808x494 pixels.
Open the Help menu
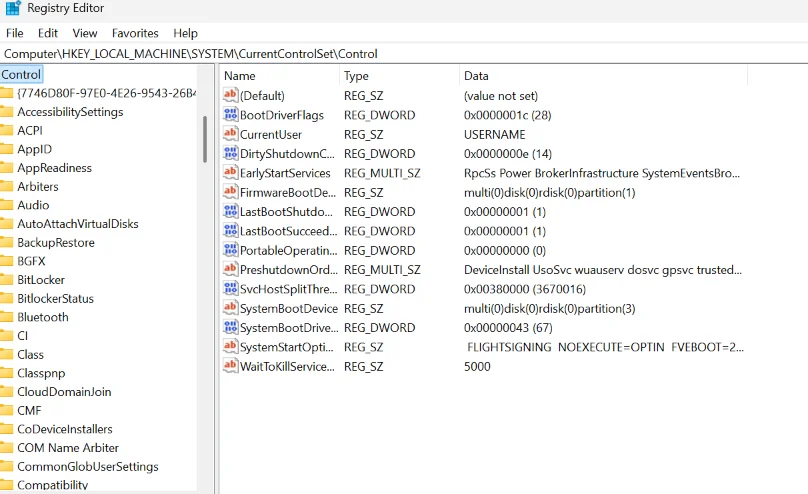(186, 33)
